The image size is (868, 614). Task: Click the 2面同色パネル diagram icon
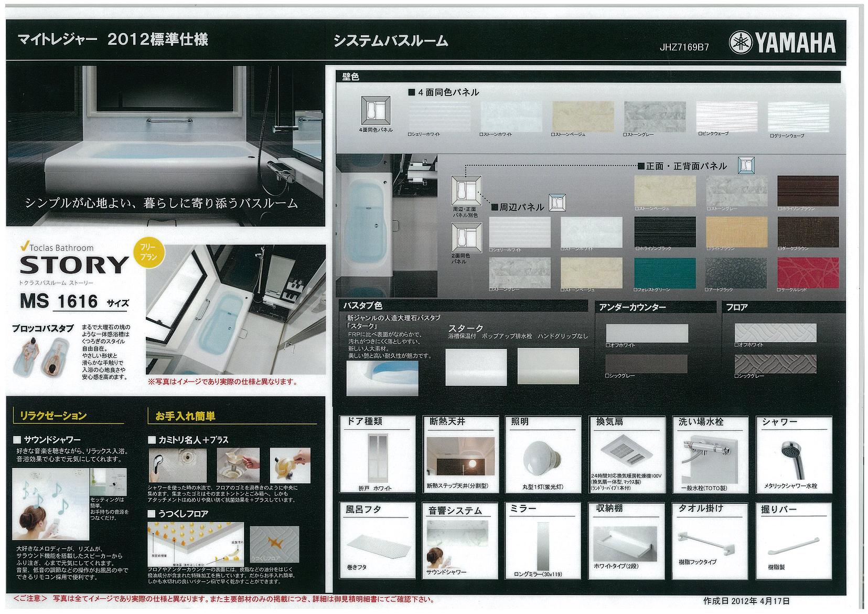tap(466, 237)
